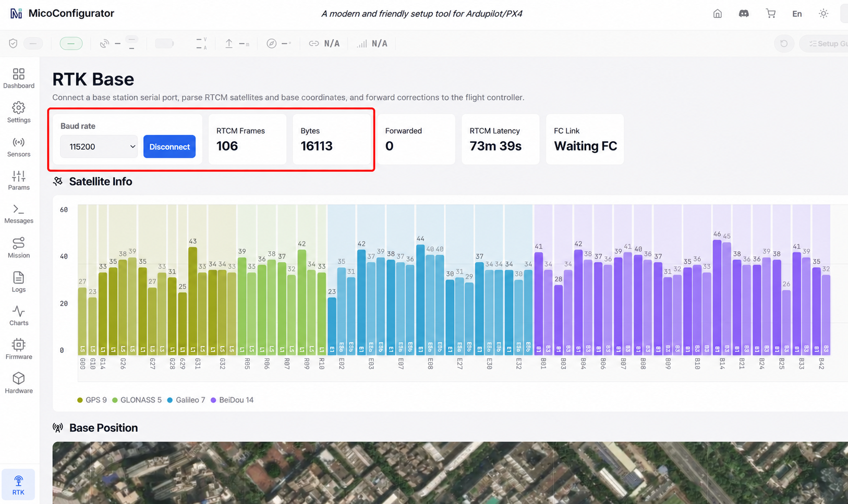Toggle the GPS 9 legend entry
Viewport: 848px width, 504px height.
coord(92,400)
